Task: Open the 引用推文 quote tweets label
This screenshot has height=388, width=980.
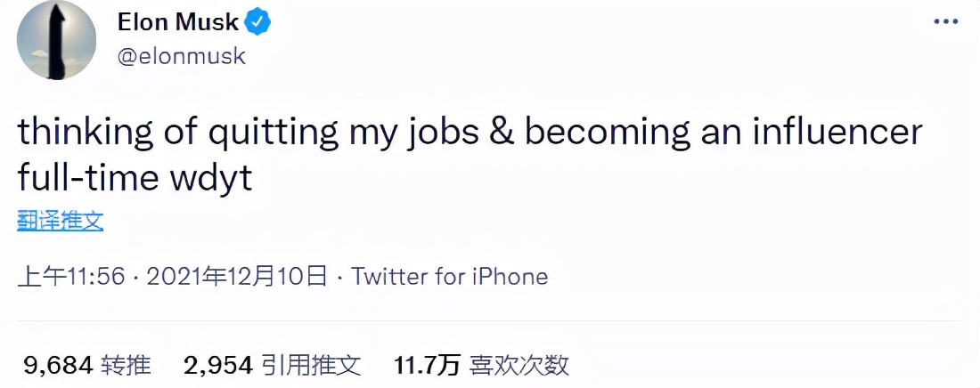Action: coord(311,365)
